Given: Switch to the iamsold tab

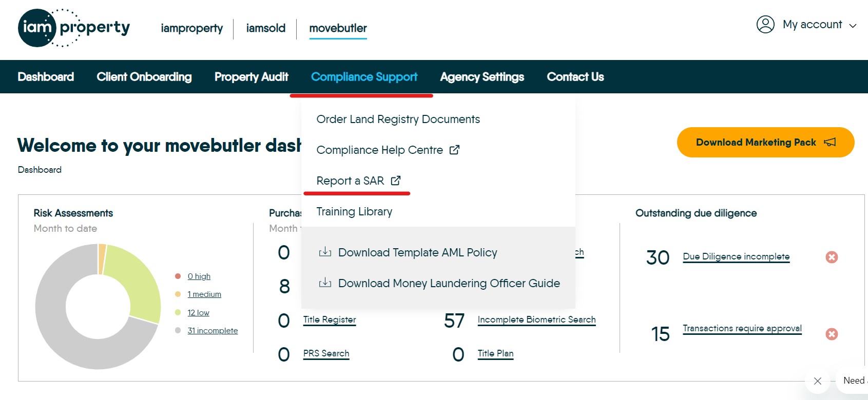Looking at the screenshot, I should pyautogui.click(x=265, y=28).
